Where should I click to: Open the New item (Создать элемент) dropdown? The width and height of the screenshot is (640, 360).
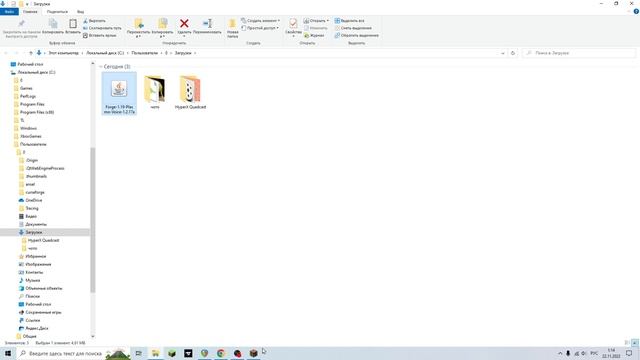point(260,20)
